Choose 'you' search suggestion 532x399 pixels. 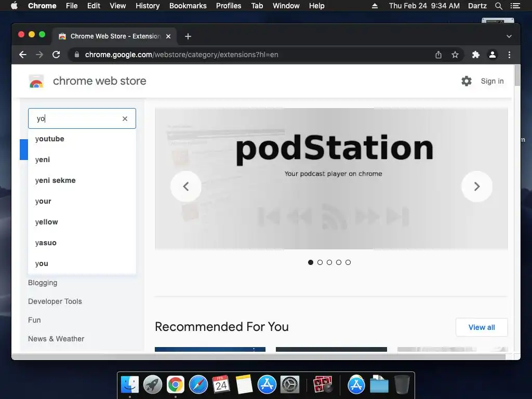82,263
